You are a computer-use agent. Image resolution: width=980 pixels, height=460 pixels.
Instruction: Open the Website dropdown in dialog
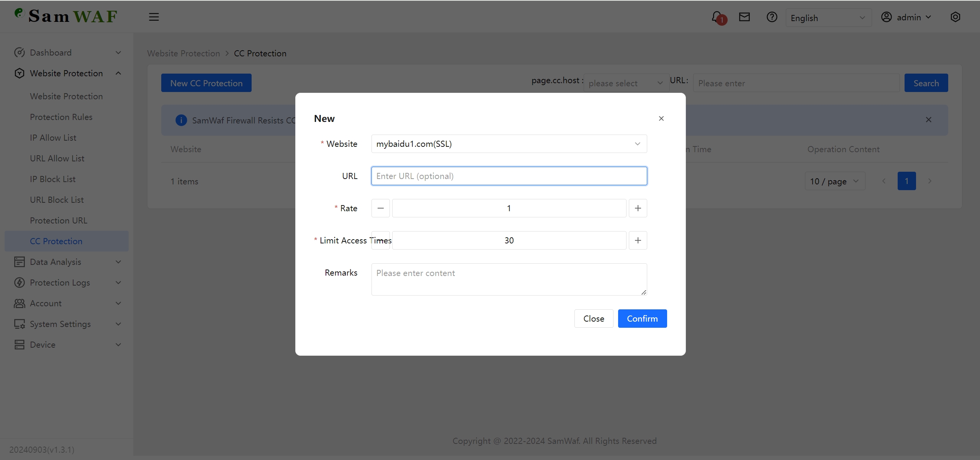[509, 144]
